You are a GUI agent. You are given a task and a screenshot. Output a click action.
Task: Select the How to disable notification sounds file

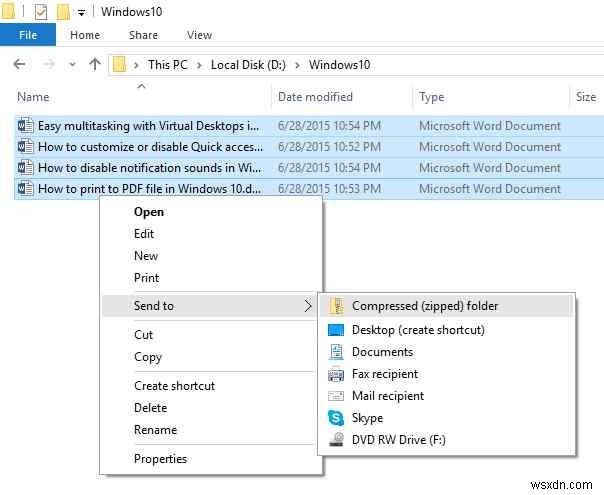click(148, 168)
